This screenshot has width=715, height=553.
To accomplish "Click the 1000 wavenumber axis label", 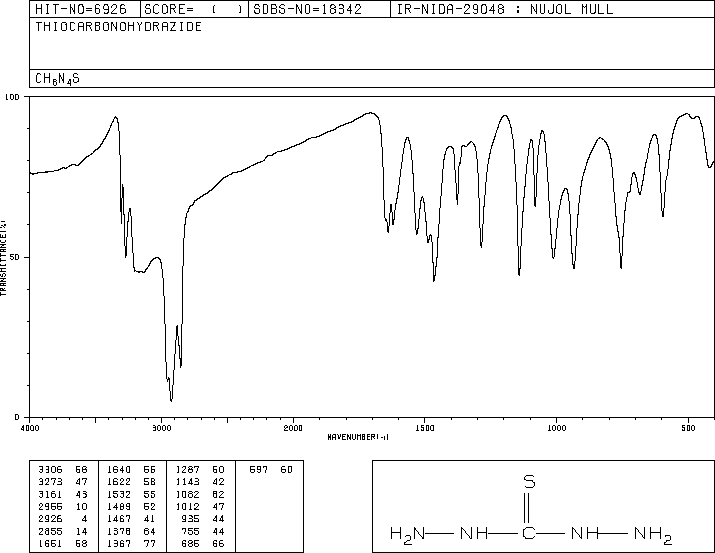I will click(556, 428).
